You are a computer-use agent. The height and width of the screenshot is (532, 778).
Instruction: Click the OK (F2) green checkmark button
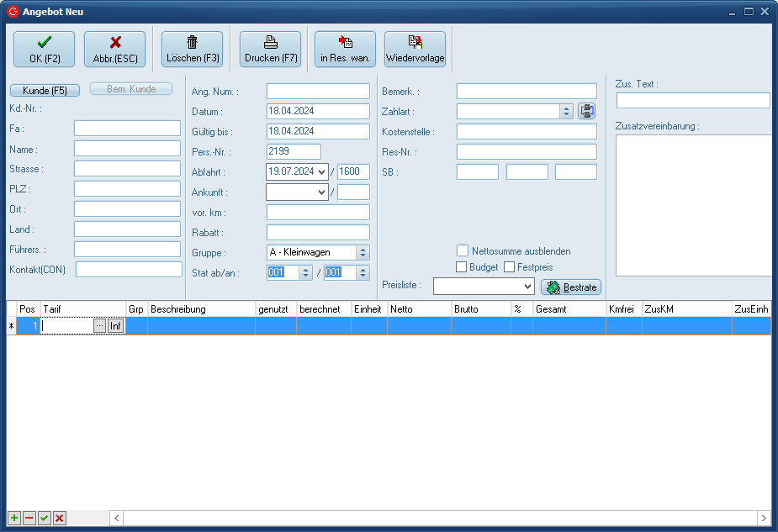pos(44,49)
